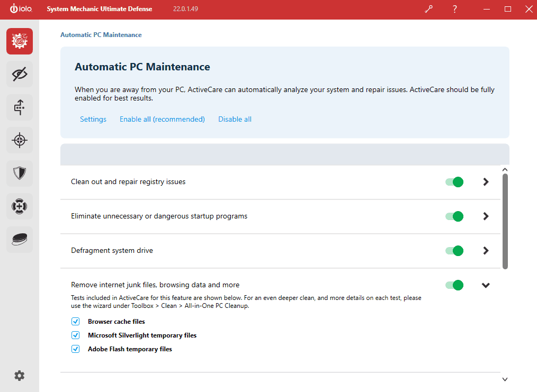The height and width of the screenshot is (392, 537).
Task: Open the Drive Scrubber disk icon
Action: pyautogui.click(x=19, y=239)
